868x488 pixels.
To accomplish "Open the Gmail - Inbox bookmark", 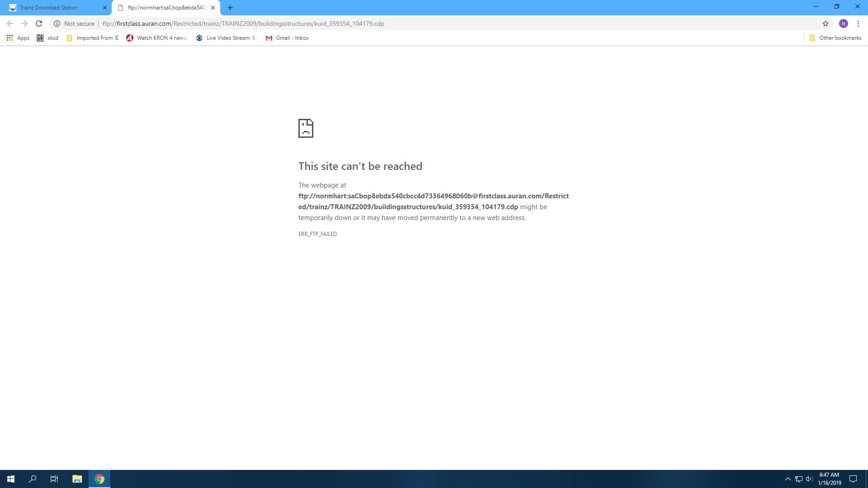I will pos(287,38).
